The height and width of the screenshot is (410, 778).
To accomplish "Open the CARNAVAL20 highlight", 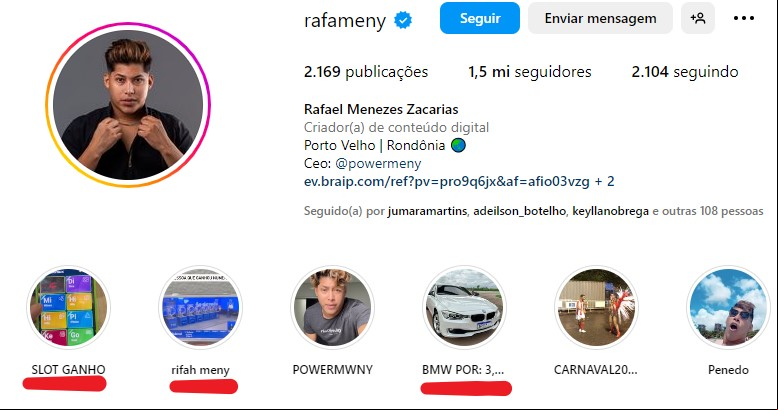I will [x=596, y=307].
